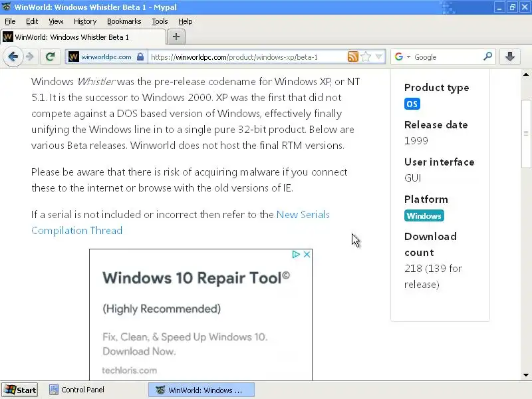
Task: Click the WinWorld favicon on the tab
Action: point(8,37)
